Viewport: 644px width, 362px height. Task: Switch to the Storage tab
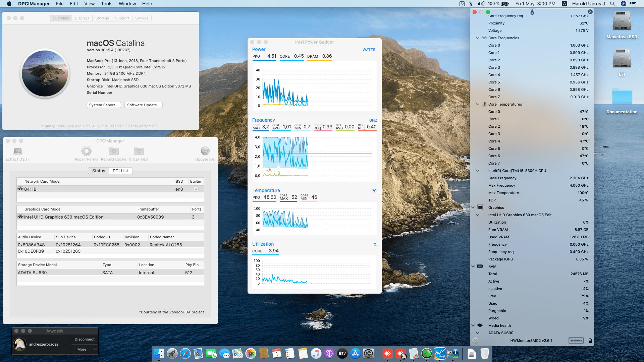point(102,18)
